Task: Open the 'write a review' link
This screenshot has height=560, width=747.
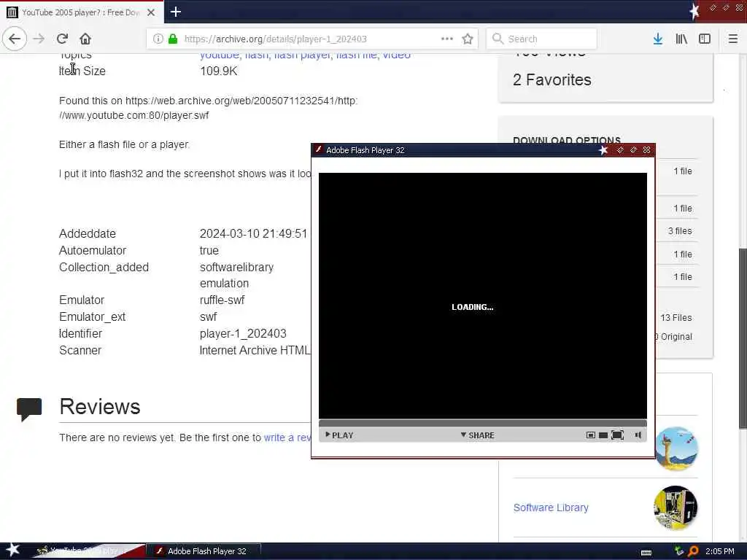Action: pyautogui.click(x=287, y=437)
